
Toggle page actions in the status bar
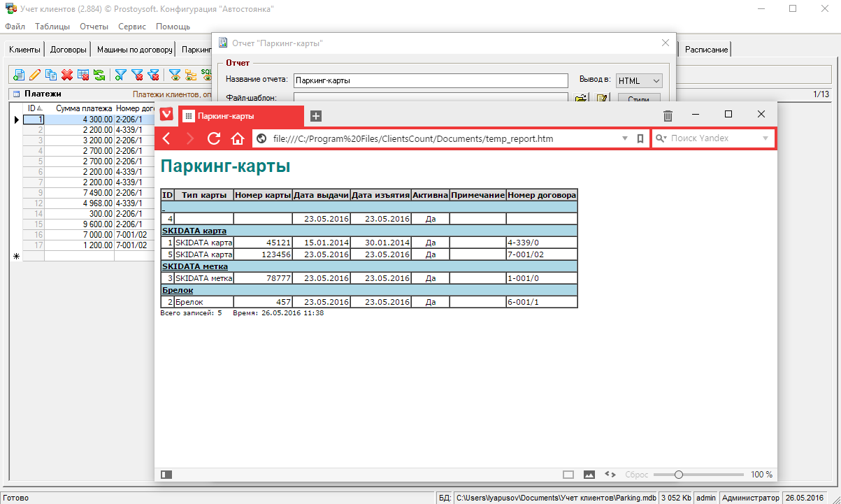coord(610,475)
